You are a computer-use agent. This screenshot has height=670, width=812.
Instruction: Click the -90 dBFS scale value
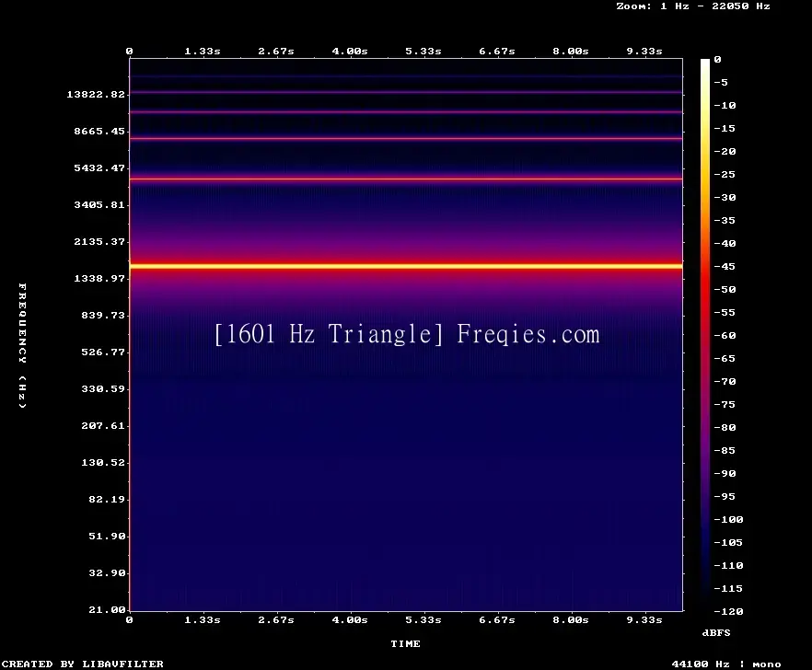pyautogui.click(x=725, y=473)
